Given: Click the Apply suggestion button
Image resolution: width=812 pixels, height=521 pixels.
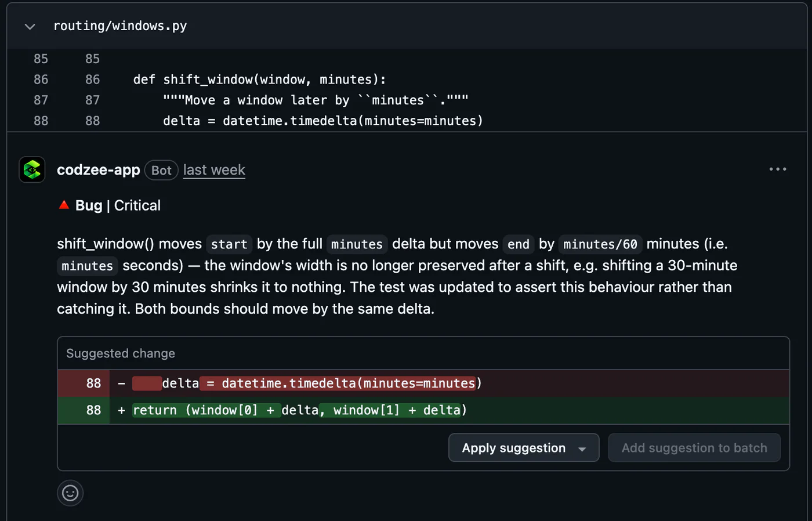Looking at the screenshot, I should [513, 448].
